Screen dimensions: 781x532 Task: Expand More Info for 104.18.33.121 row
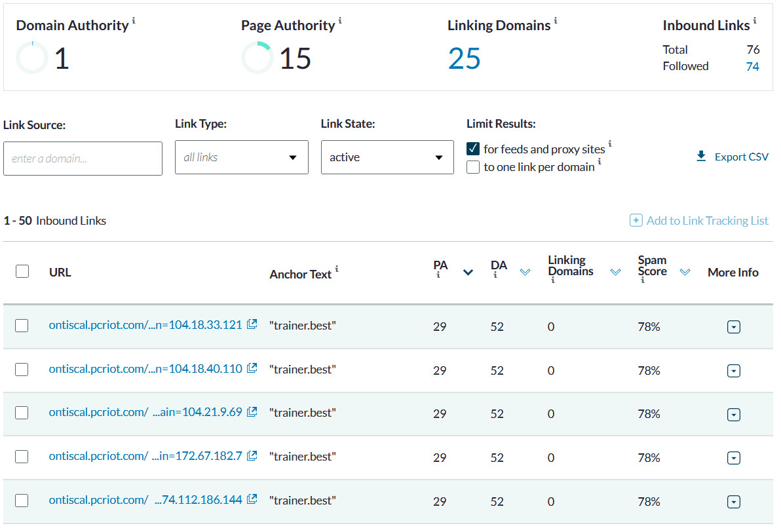(734, 327)
